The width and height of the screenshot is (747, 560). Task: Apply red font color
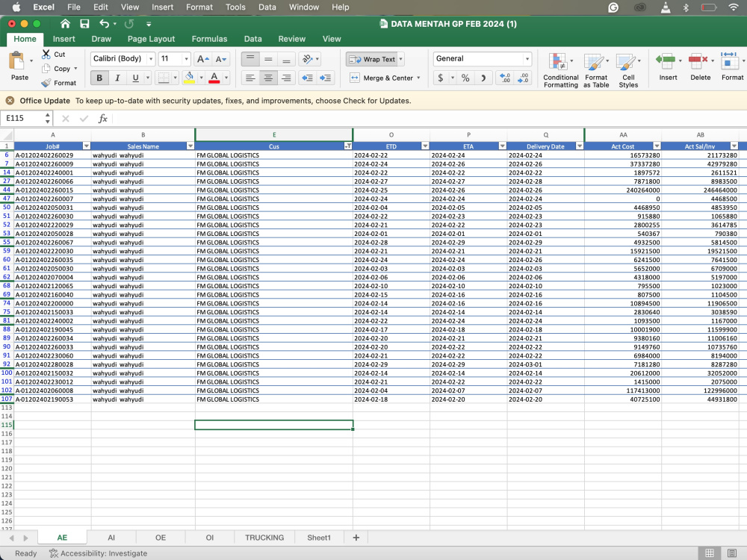tap(214, 78)
